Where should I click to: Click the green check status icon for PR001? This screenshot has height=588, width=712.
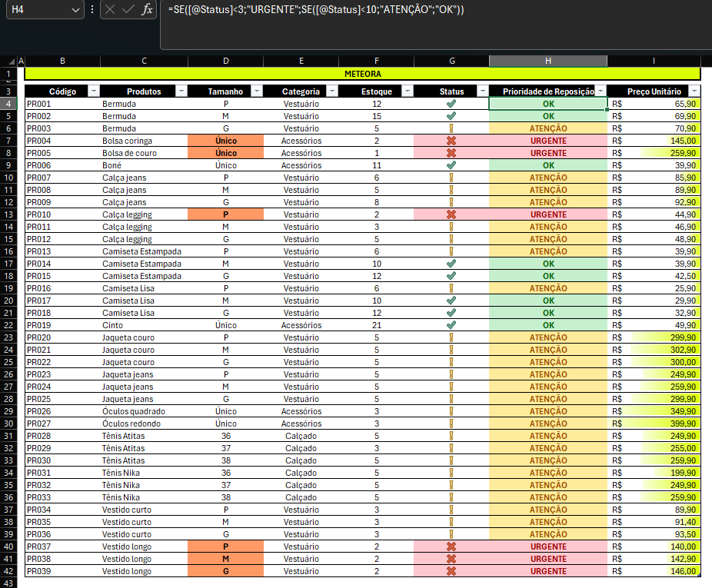click(x=451, y=104)
